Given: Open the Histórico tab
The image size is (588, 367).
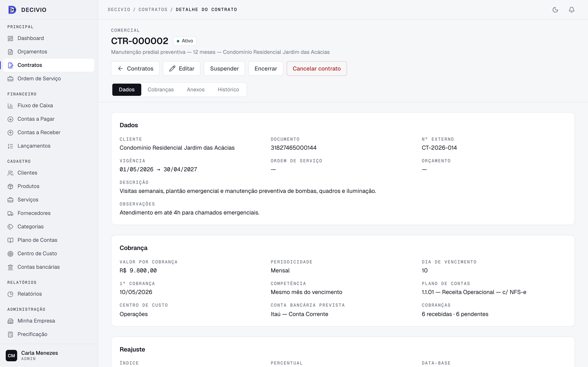Looking at the screenshot, I should (228, 90).
